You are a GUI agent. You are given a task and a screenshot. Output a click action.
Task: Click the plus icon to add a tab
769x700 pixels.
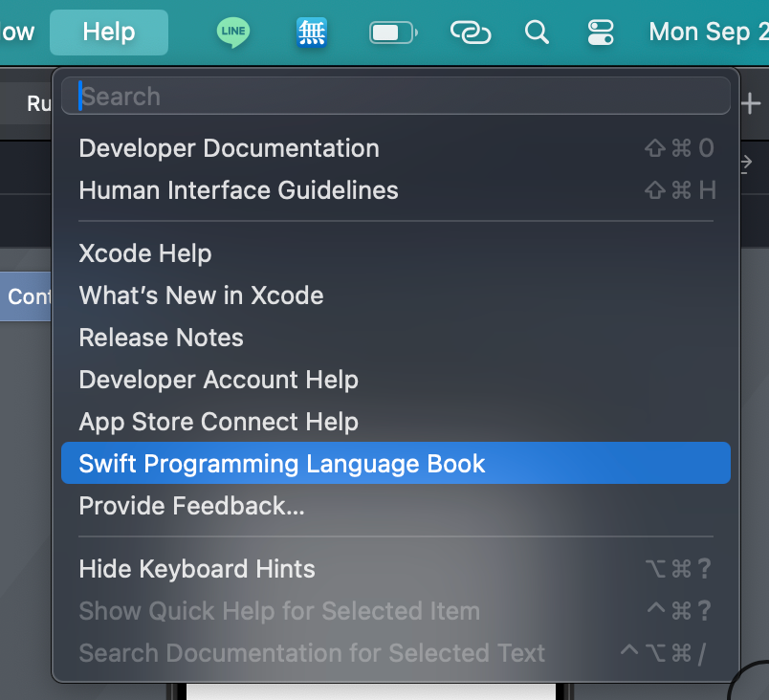750,102
